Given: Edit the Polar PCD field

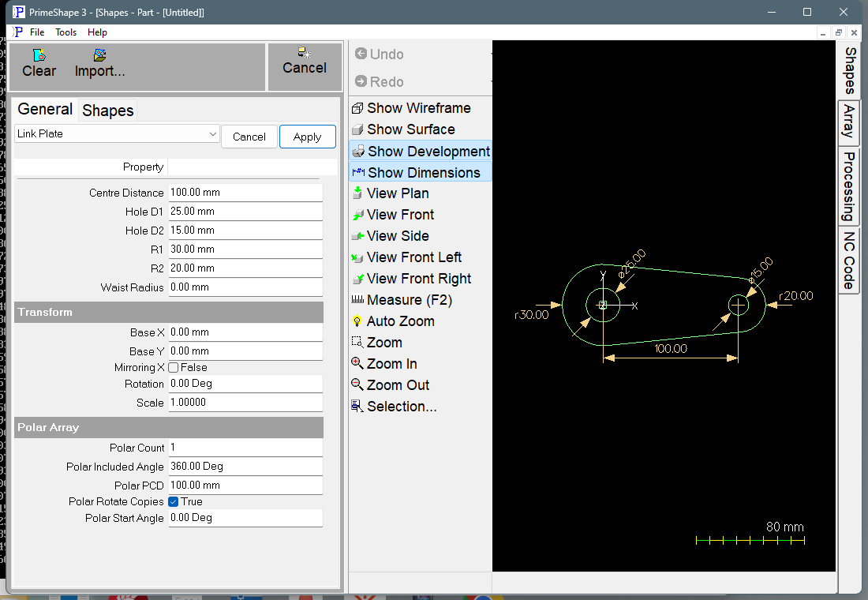Looking at the screenshot, I should (245, 486).
